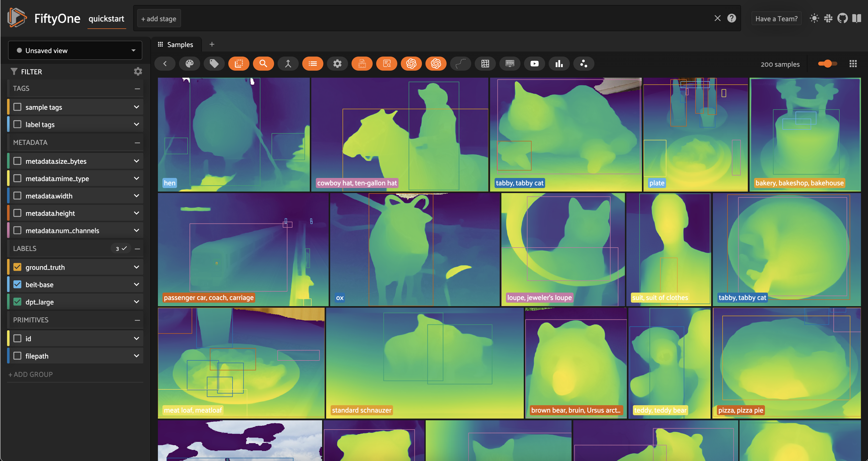Open the browse operations list icon
Screen dimensions: 868x461
312,64
